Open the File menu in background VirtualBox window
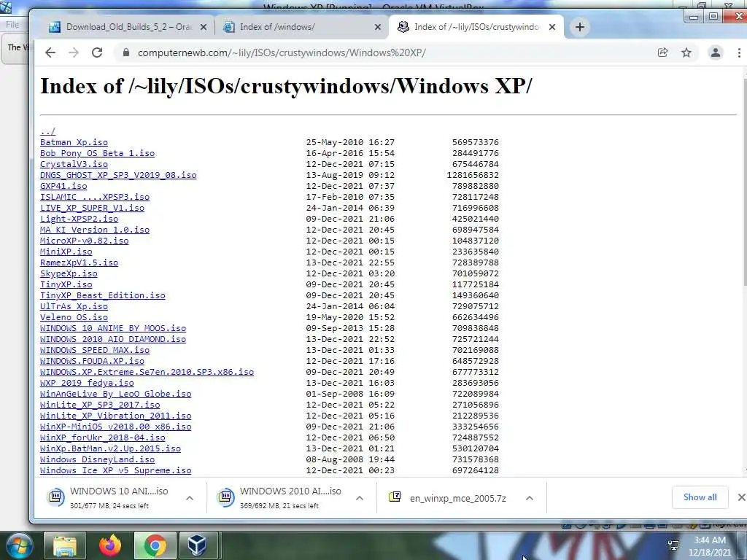This screenshot has height=560, width=747. click(x=12, y=25)
